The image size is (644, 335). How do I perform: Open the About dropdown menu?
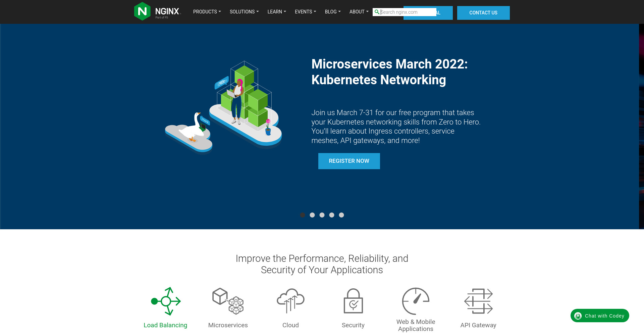(x=359, y=12)
